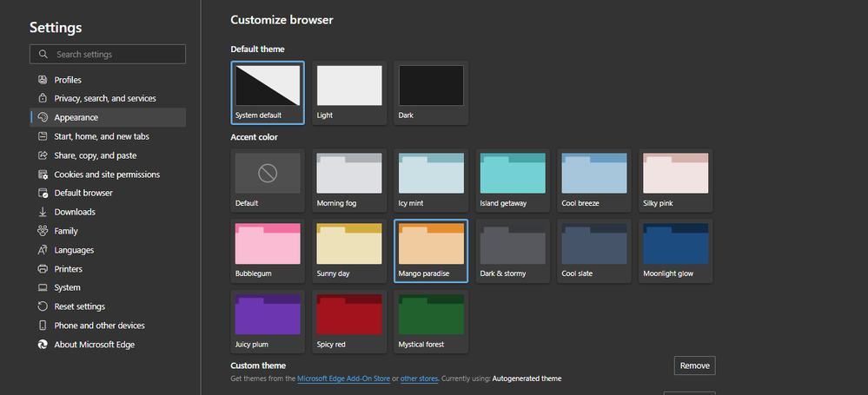Open the Microsoft Edge Add-On Store link
This screenshot has width=868, height=395.
coord(344,379)
